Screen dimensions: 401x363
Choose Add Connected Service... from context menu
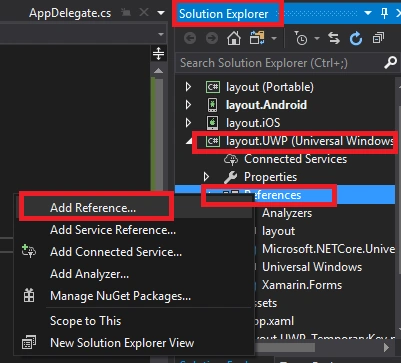[116, 252]
